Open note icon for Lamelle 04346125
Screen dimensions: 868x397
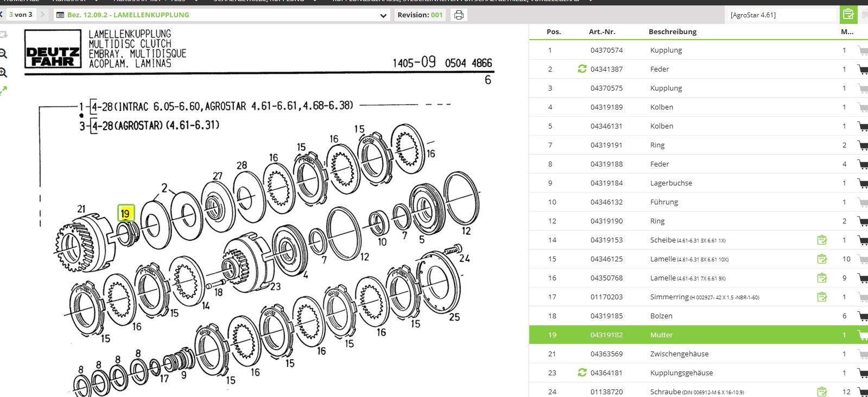tap(822, 259)
